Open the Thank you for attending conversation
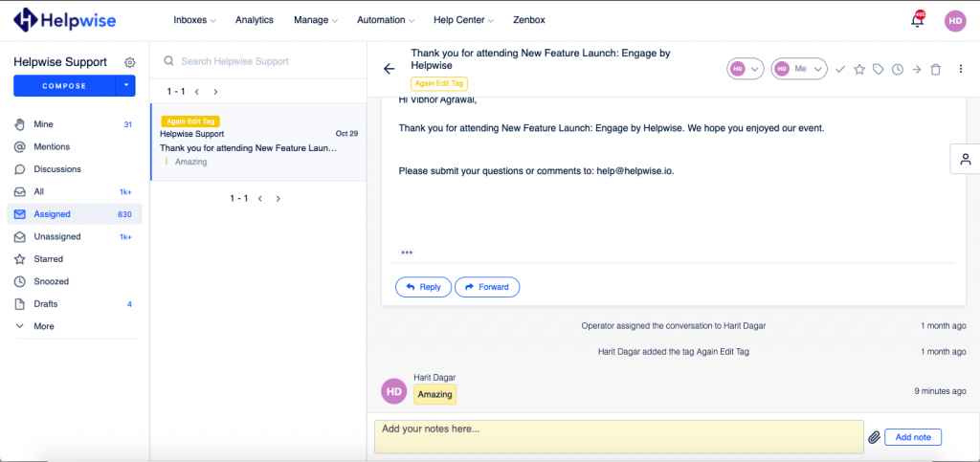Screen dimensions: 980x462 258,143
